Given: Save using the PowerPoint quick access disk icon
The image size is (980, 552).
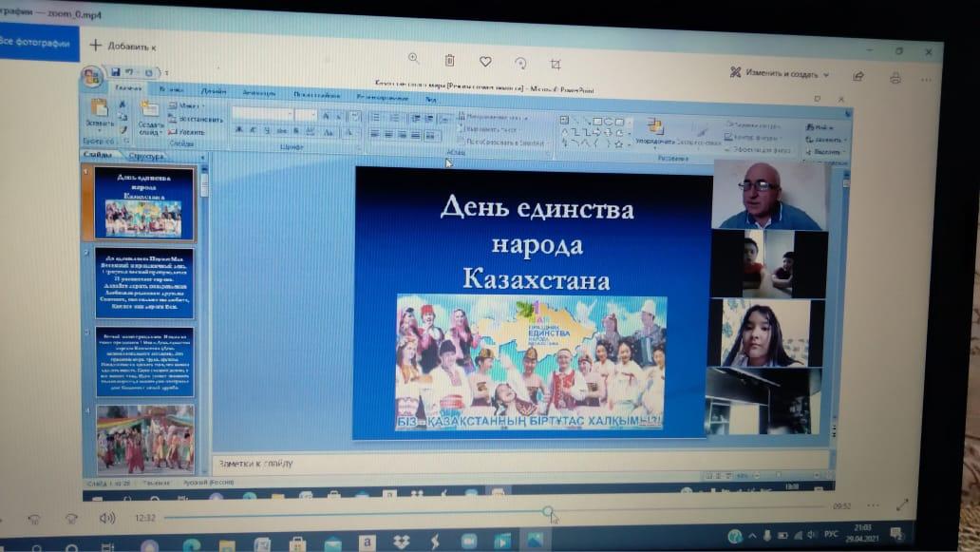Looking at the screenshot, I should (115, 72).
